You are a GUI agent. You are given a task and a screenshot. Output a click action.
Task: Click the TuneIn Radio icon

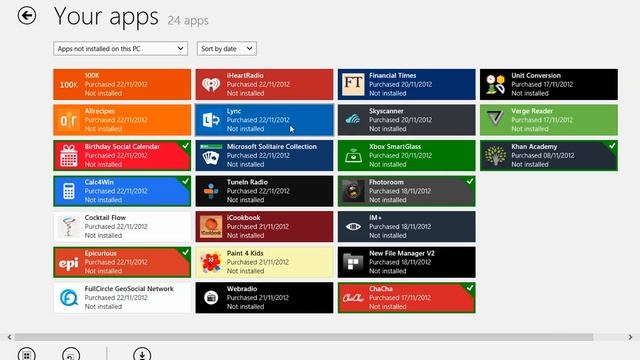click(x=211, y=191)
